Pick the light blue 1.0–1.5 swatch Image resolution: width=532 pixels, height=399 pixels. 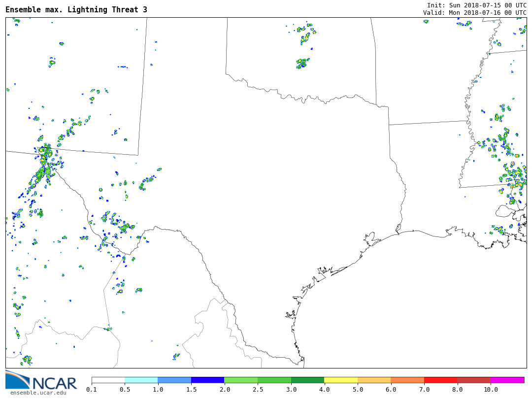tap(174, 380)
